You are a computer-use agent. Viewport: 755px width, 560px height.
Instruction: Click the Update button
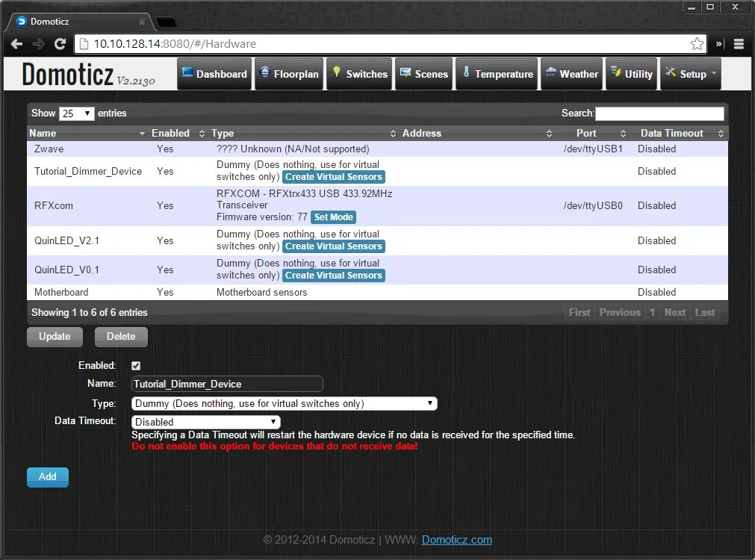(55, 337)
